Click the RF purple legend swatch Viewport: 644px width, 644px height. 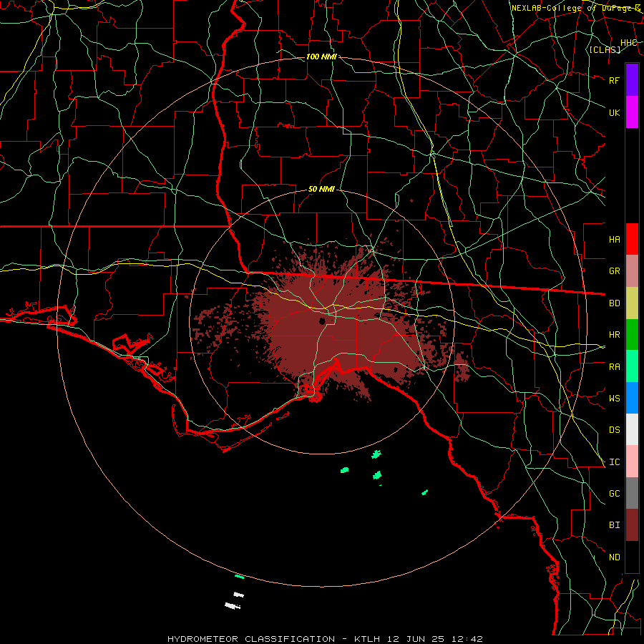point(632,80)
